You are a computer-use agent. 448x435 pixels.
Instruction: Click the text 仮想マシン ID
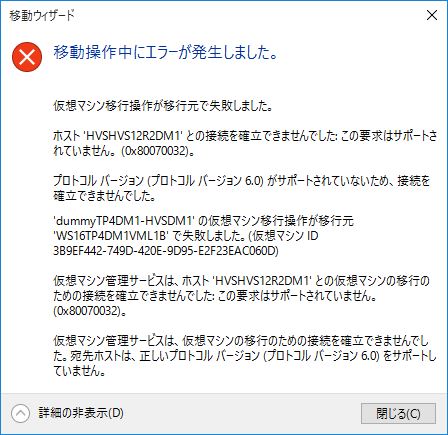coord(285,236)
